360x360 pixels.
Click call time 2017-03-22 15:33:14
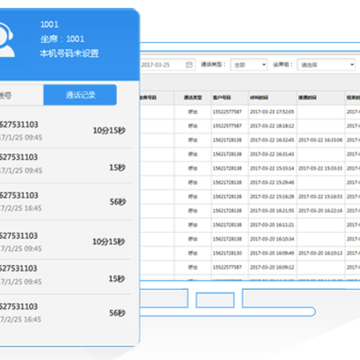click(272, 168)
